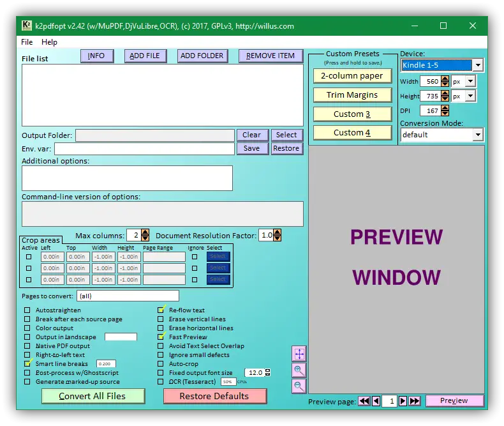Select the Custom 3 preset
The width and height of the screenshot is (504, 426).
click(x=352, y=114)
